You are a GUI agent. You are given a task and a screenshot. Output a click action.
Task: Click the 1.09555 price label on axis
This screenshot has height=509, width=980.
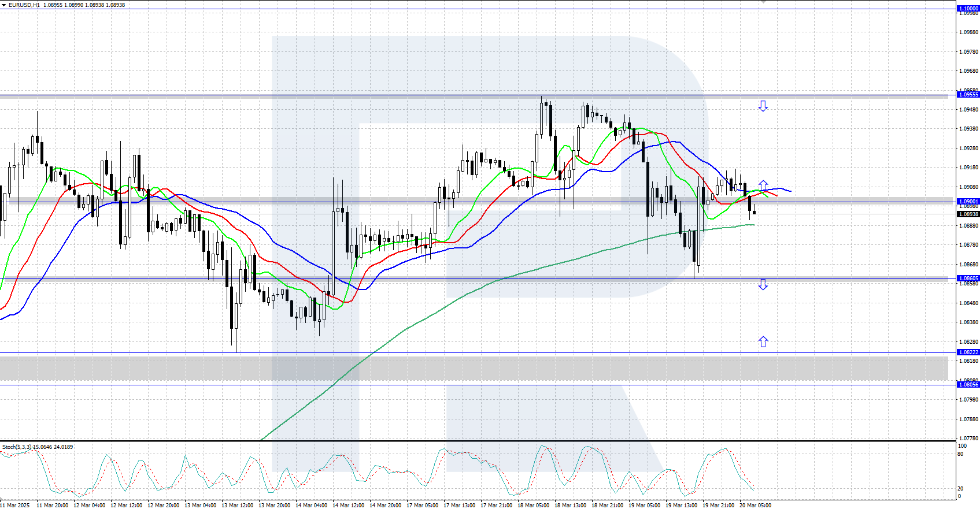[x=968, y=94]
